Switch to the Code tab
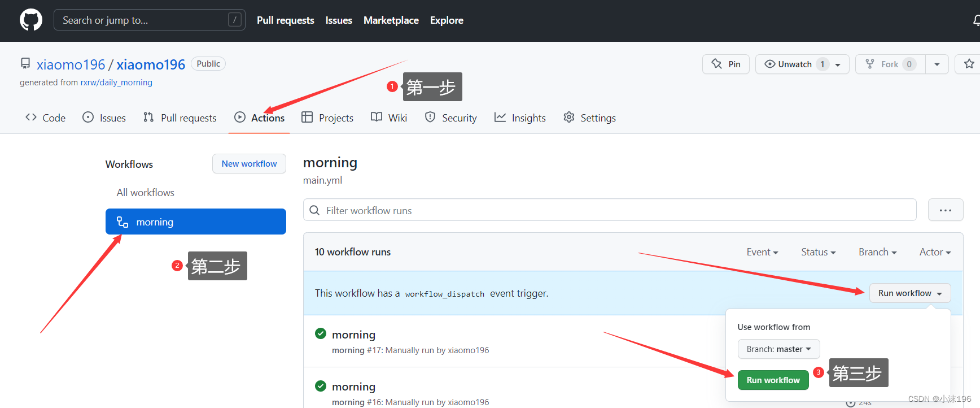The width and height of the screenshot is (980, 408). (46, 118)
